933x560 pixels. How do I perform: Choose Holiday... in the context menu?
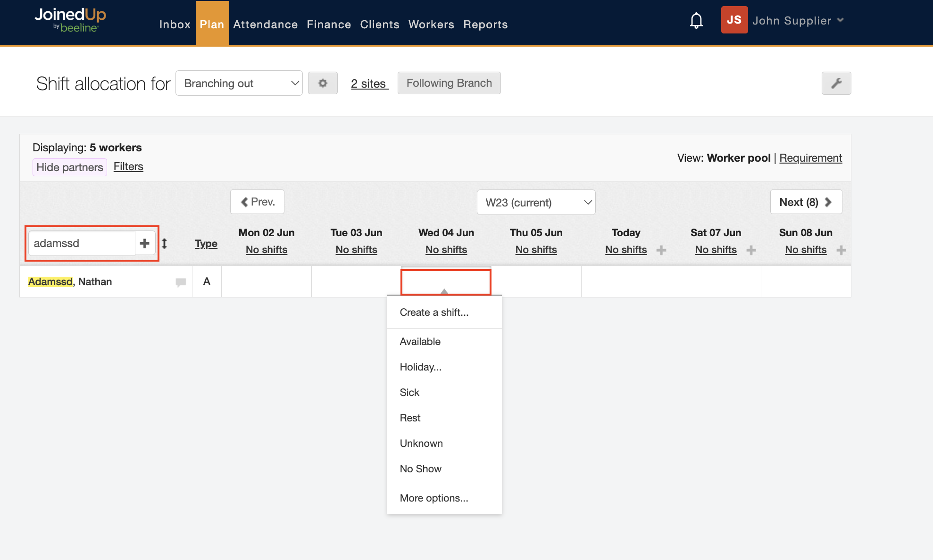[420, 367]
